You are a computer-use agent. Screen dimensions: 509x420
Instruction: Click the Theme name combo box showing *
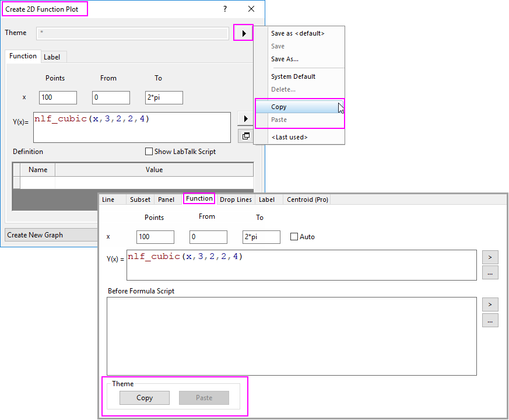[132, 33]
